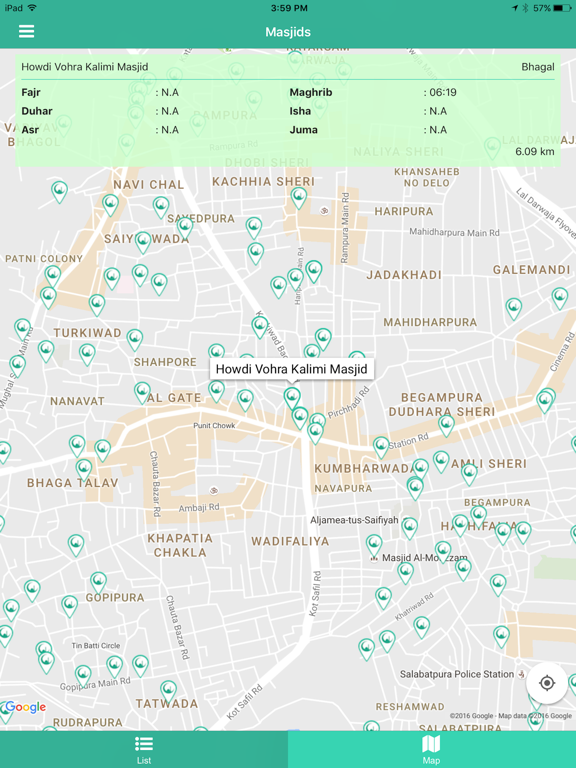
Task: Tap masjid pin inside Saiyedwada label
Action: tap(143, 242)
